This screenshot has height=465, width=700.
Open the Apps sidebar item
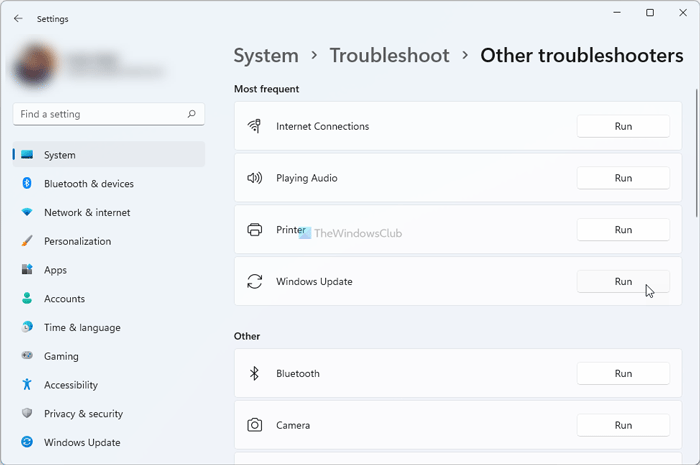pyautogui.click(x=55, y=270)
